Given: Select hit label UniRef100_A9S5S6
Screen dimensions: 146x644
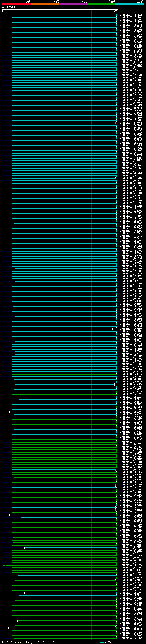Looking at the screenshot, I should pos(131,25).
